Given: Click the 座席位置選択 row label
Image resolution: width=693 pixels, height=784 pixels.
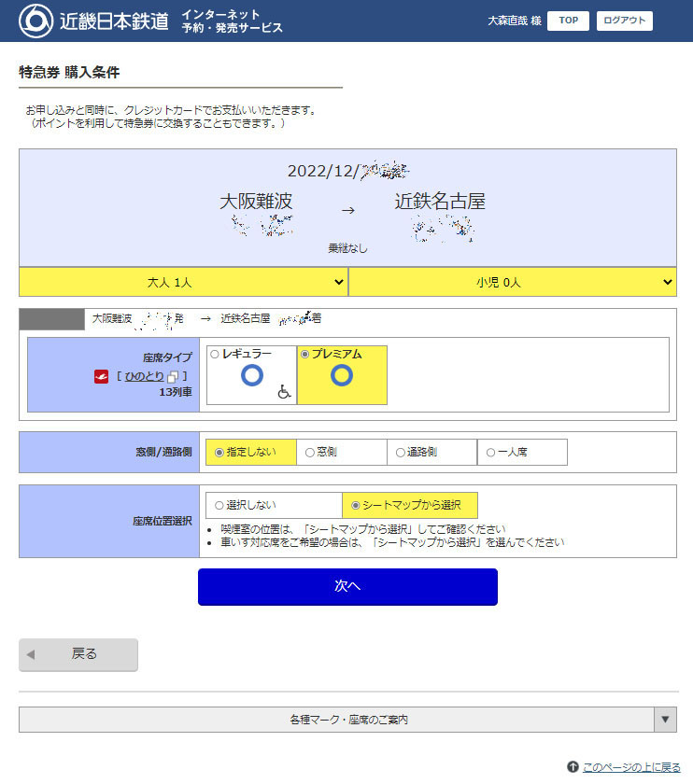Looking at the screenshot, I should 163,521.
